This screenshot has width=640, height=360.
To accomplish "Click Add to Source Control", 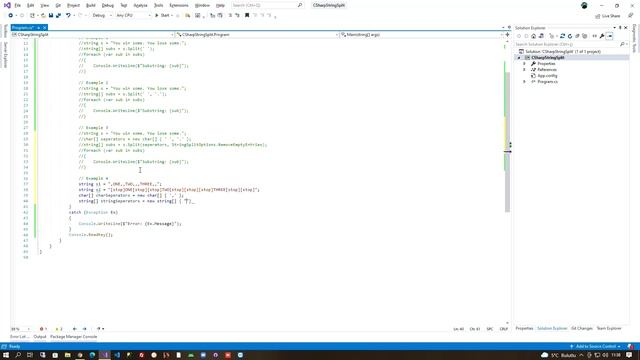I will click(x=595, y=347).
